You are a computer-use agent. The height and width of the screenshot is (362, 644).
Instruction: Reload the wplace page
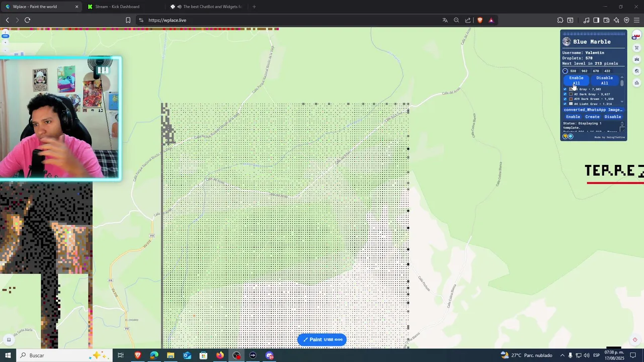pos(27,20)
